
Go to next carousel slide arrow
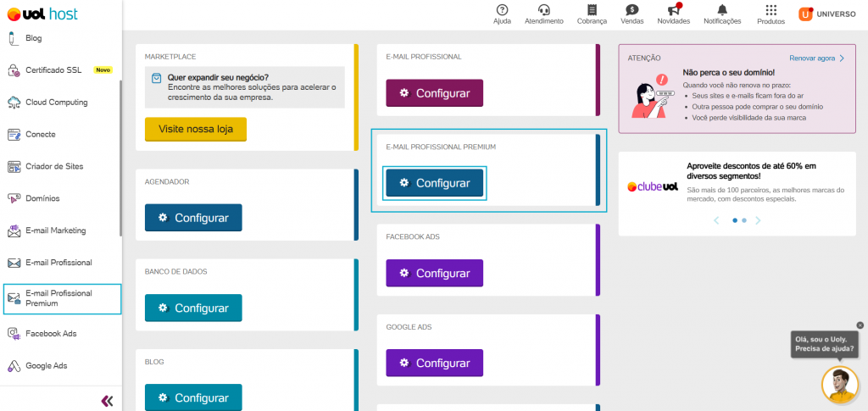tap(758, 220)
